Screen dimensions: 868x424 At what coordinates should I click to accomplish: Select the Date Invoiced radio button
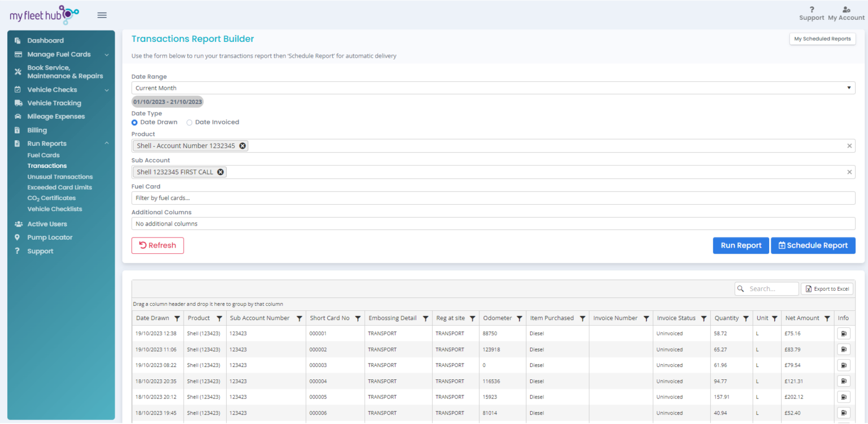coord(189,122)
